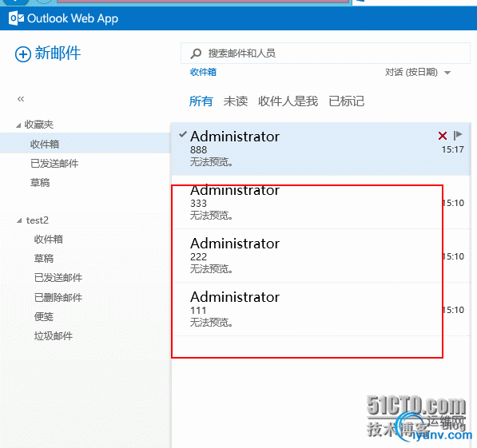The width and height of the screenshot is (477, 448).
Task: Open 草稿 under 收藏夹
Action: [x=40, y=183]
